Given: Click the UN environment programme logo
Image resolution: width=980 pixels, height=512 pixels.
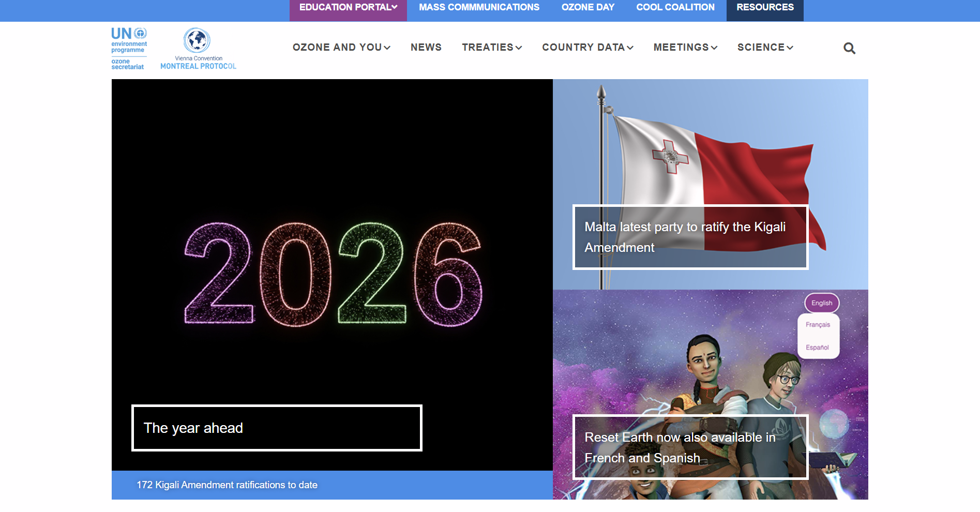Looking at the screenshot, I should point(129,49).
